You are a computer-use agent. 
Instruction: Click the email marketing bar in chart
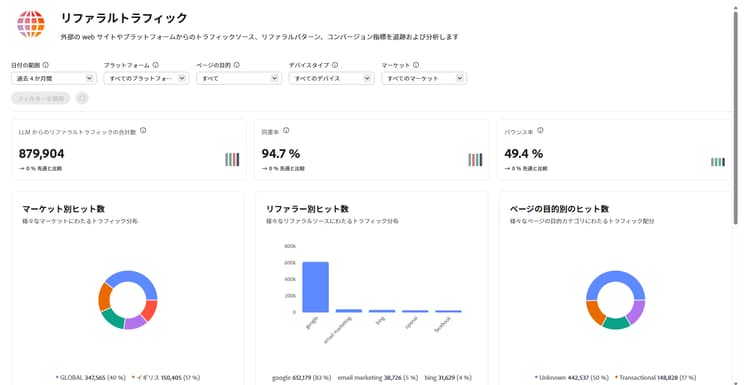pos(349,311)
